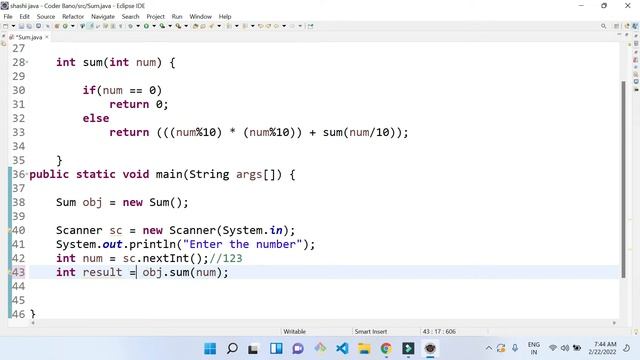This screenshot has width=640, height=360.
Task: Click the External Tools toolbar icon
Action: (x=178, y=26)
